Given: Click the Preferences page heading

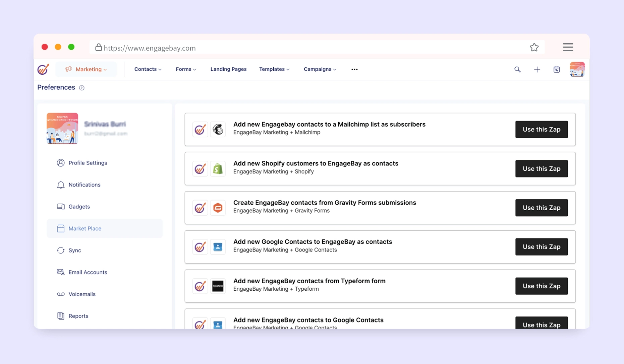Looking at the screenshot, I should [x=56, y=87].
